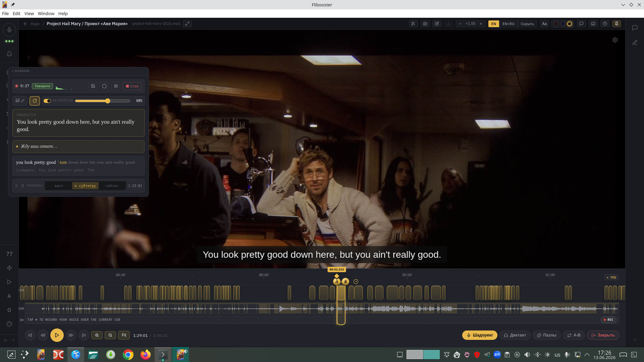Switch to the Диктант mode

pyautogui.click(x=515, y=335)
